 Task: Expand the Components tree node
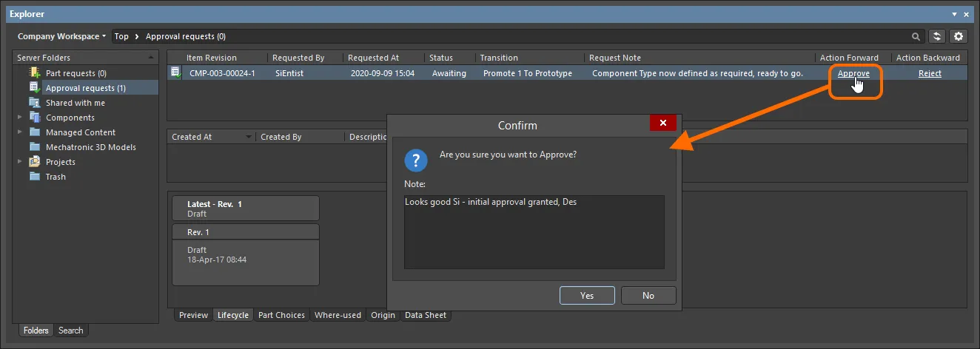(20, 117)
